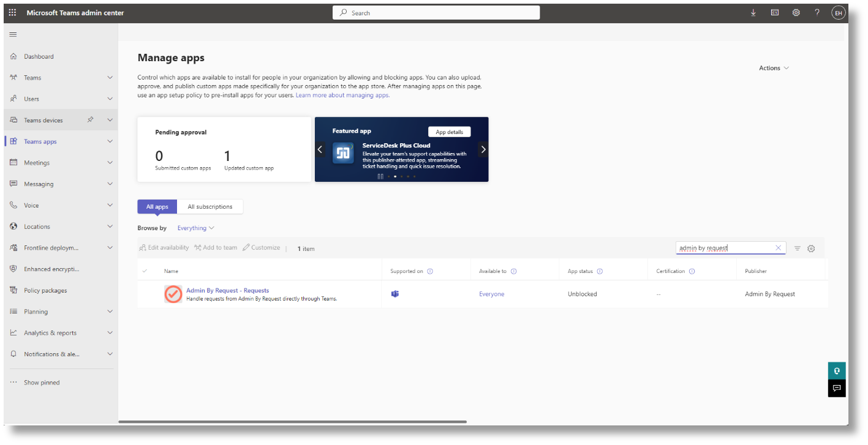Click the Admin By Request app logo
The height and width of the screenshot is (445, 868).
pos(173,294)
